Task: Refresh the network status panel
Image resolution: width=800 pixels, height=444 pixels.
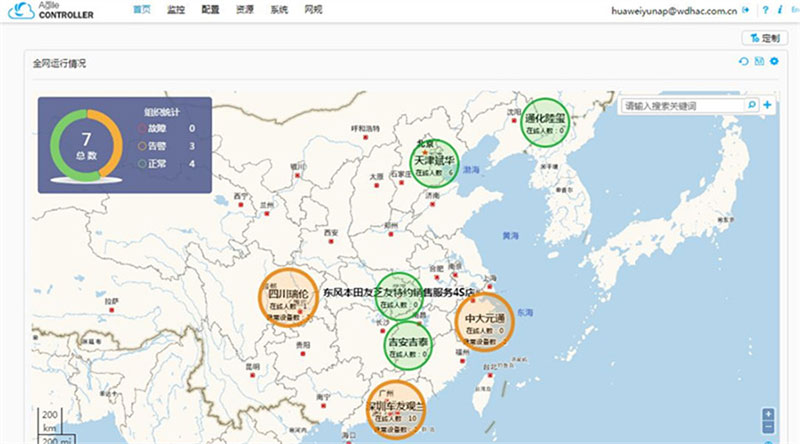Action: coord(743,61)
